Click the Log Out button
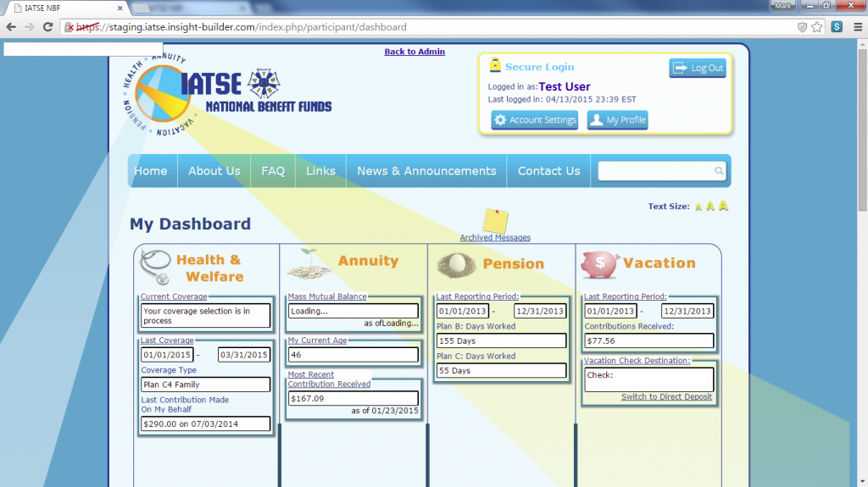Image resolution: width=868 pixels, height=487 pixels. click(698, 68)
